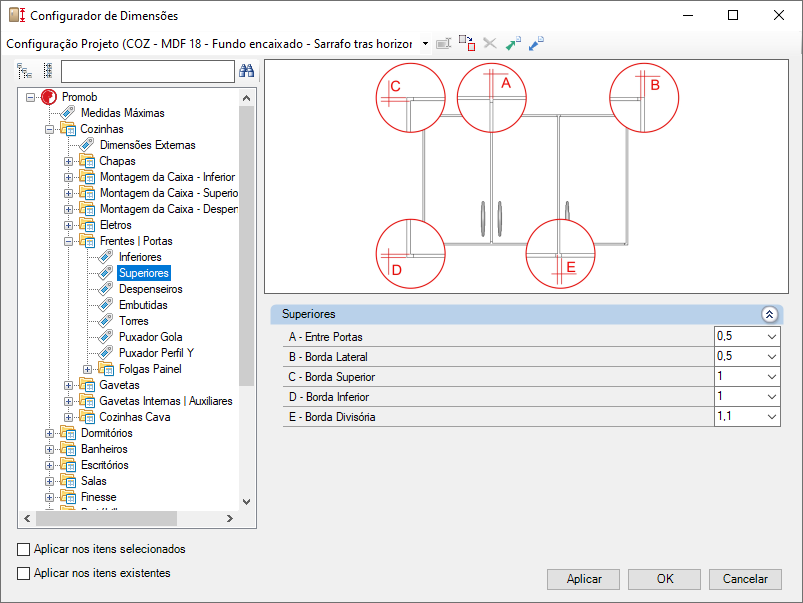Click the tree scroll right arrow
Screen dimensions: 803x603
[x=230, y=518]
